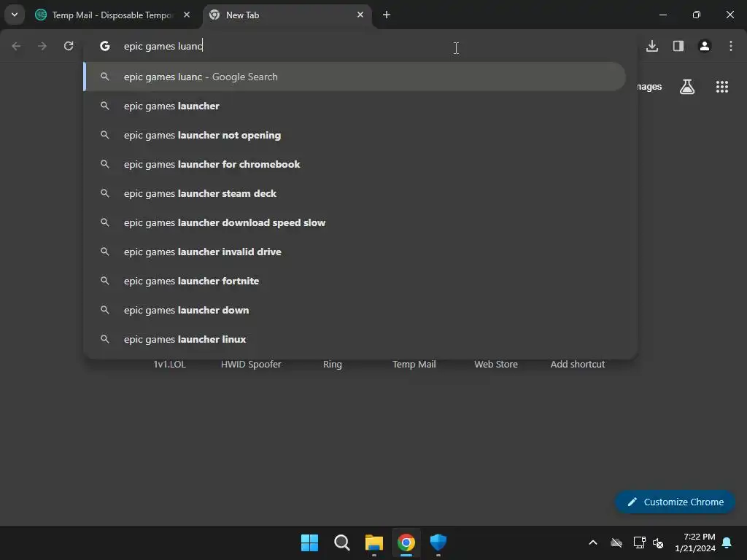Screen dimensions: 747x560
Task: Click the Google G icon in address bar
Action: click(105, 46)
